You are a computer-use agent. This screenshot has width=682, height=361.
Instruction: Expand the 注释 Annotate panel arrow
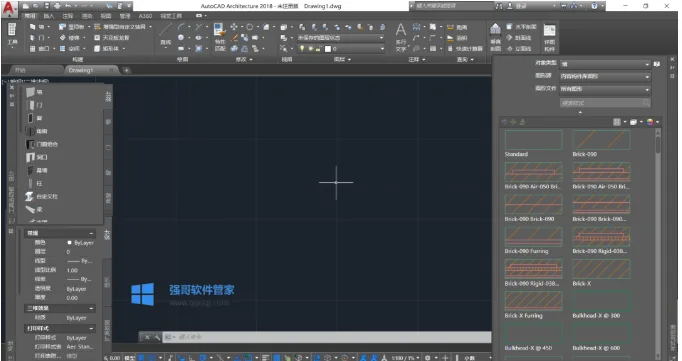424,60
